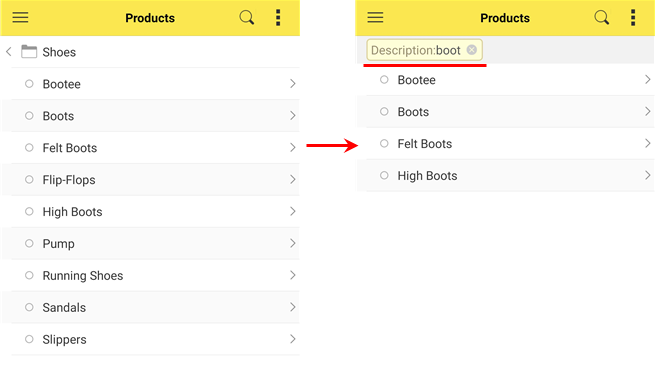
Task: Open Bootee details chevron in Shoes list
Action: pyautogui.click(x=292, y=84)
